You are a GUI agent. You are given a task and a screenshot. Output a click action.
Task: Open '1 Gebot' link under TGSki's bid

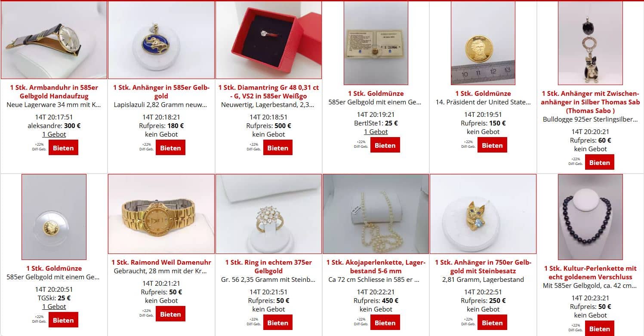[54, 306]
